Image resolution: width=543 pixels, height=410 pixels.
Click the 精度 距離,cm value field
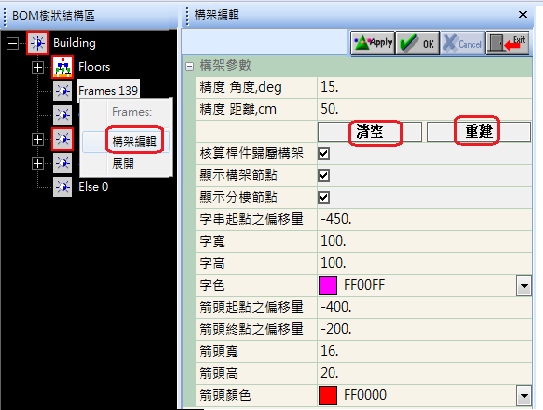(425, 109)
